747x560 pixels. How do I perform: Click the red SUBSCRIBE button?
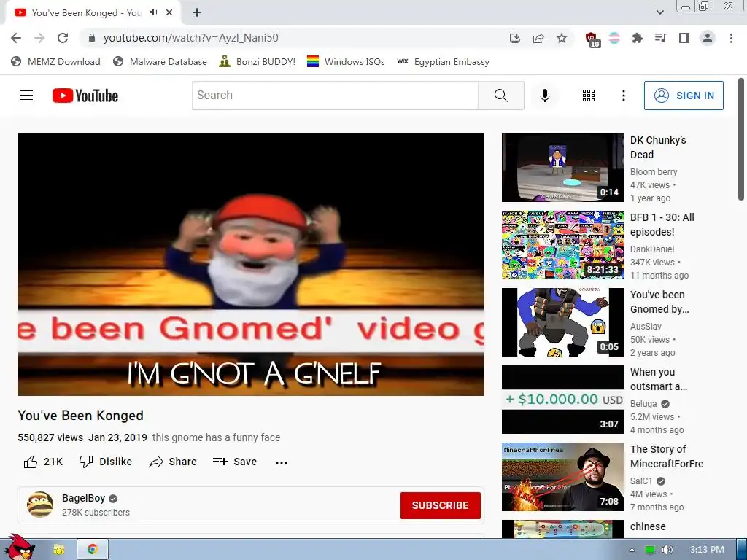[x=440, y=505]
